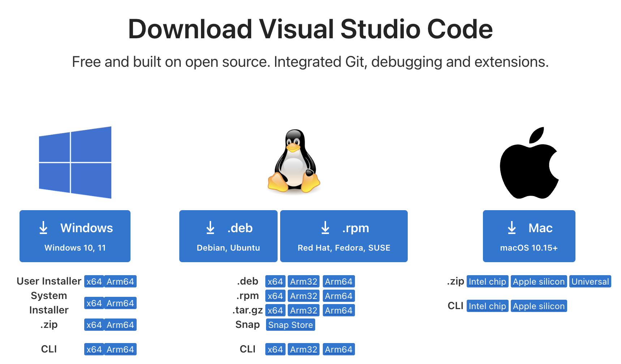
Task: Click the download arrow on the .rpm button
Action: pos(326,228)
